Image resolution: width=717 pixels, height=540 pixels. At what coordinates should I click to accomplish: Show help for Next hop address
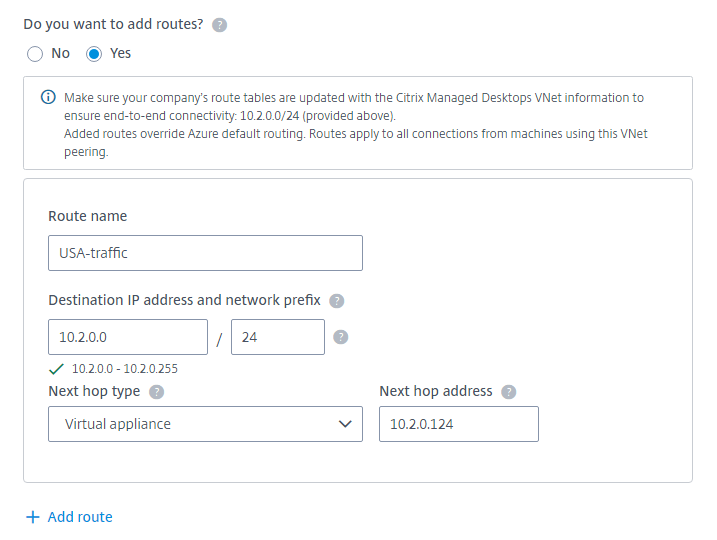point(509,392)
